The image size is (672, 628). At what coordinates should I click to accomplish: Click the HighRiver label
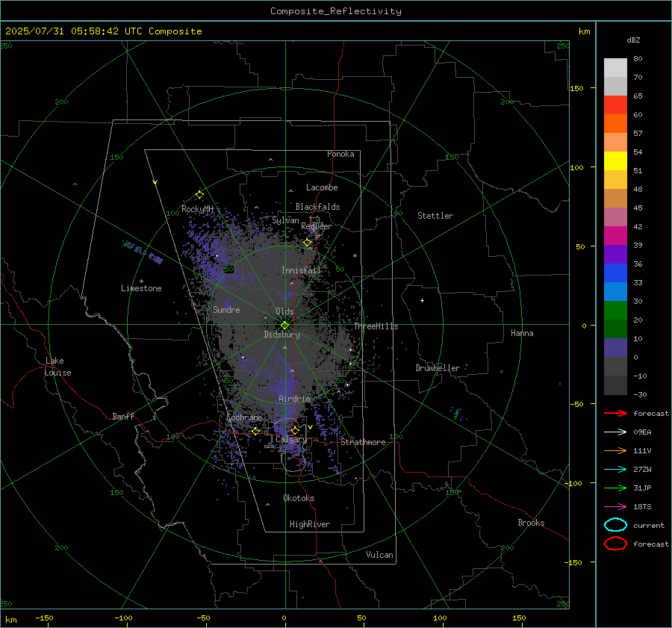pyautogui.click(x=310, y=524)
